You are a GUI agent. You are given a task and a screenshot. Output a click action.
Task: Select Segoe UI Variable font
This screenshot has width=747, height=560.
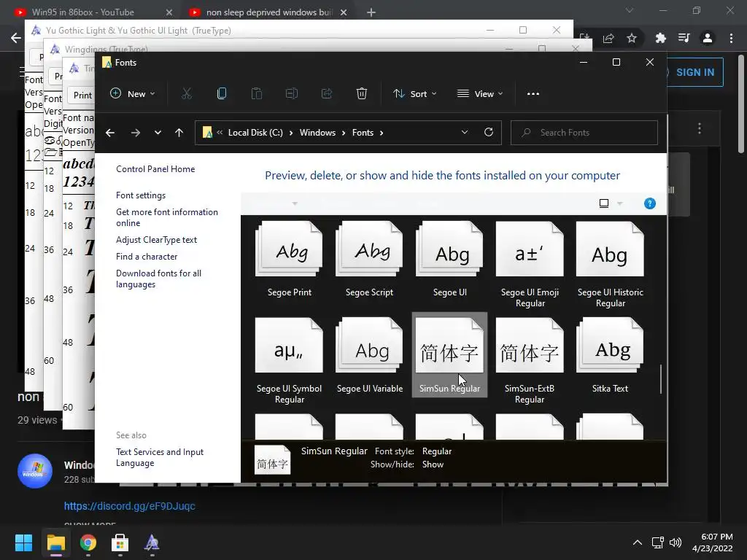(369, 356)
